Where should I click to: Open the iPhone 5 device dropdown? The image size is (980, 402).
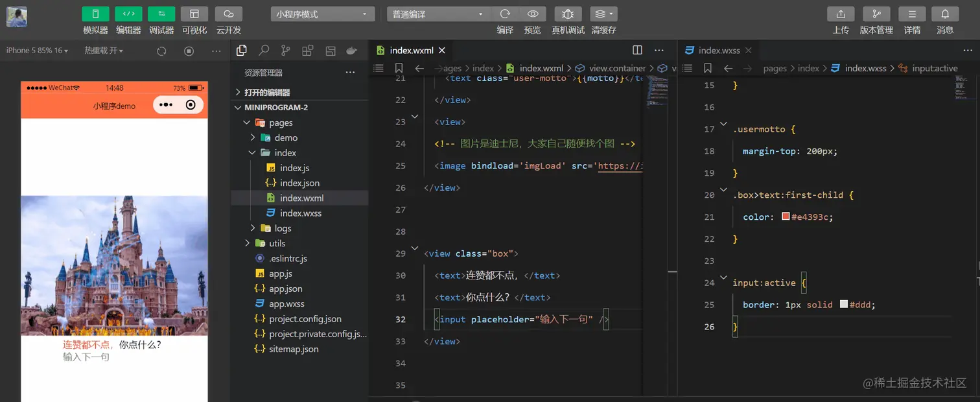tap(37, 51)
